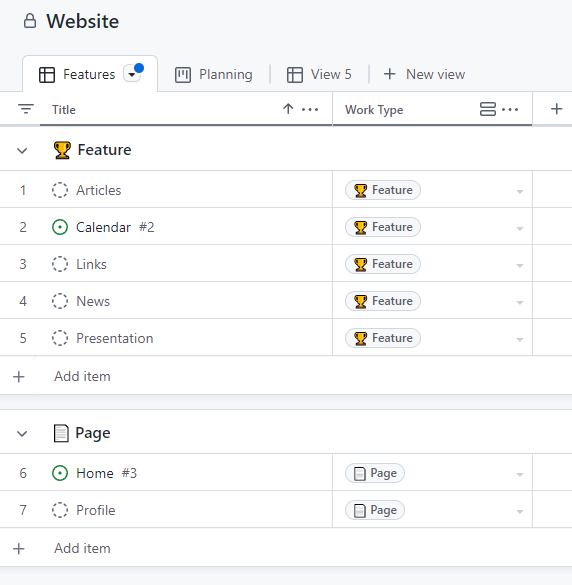Open Work Type dropdown for Home
Image resolution: width=572 pixels, height=585 pixels.
(519, 474)
